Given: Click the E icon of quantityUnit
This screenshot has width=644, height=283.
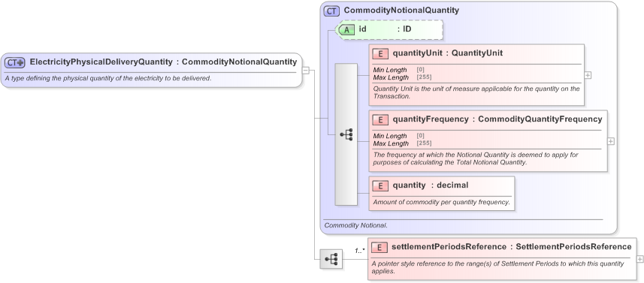Looking at the screenshot, I should point(380,53).
